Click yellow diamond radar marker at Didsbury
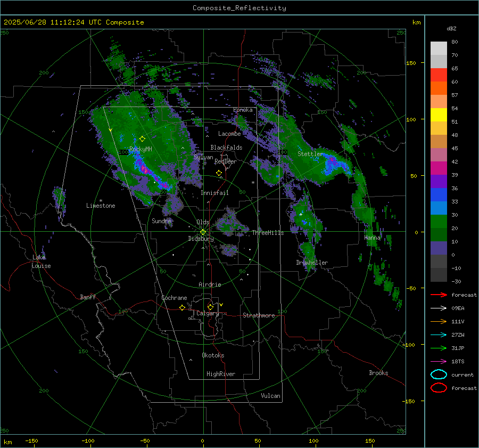 tap(203, 232)
